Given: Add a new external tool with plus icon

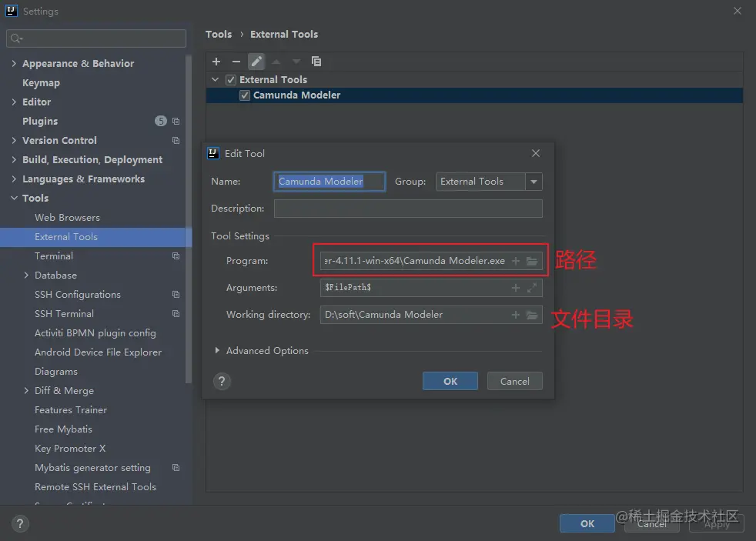Looking at the screenshot, I should (216, 62).
